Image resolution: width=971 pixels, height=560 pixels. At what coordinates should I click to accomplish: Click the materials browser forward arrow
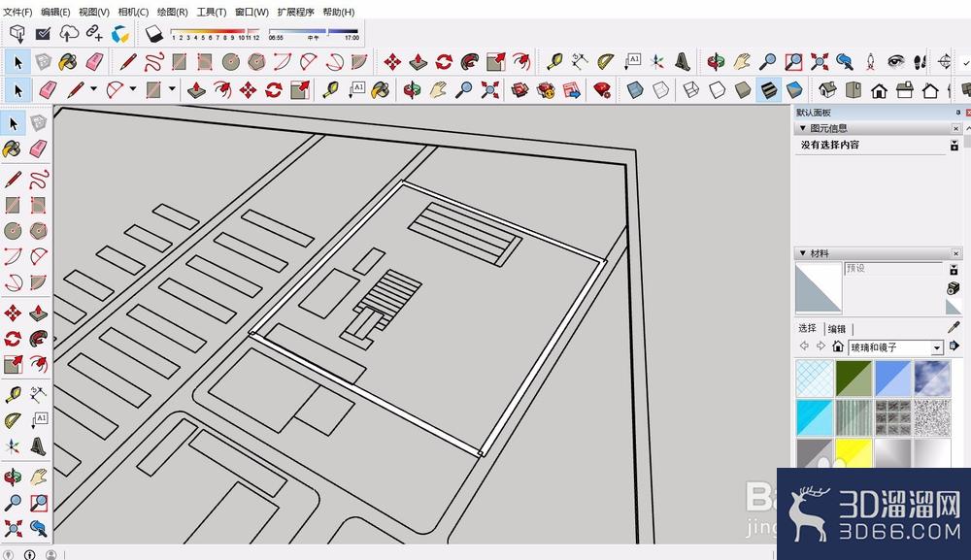(x=820, y=346)
